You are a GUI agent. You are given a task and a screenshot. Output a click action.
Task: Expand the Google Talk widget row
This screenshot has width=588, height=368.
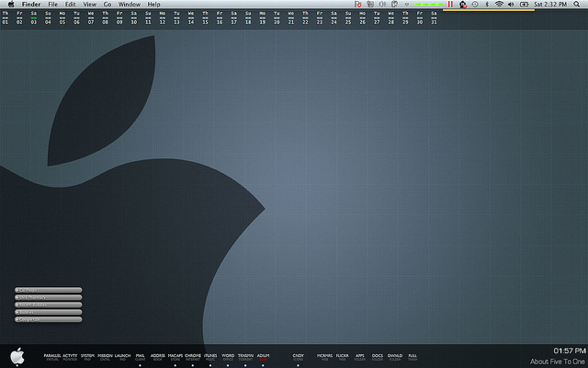(49, 319)
